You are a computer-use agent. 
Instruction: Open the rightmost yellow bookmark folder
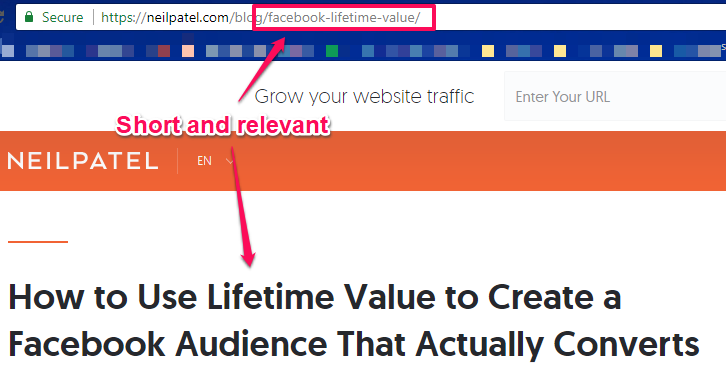(x=656, y=50)
